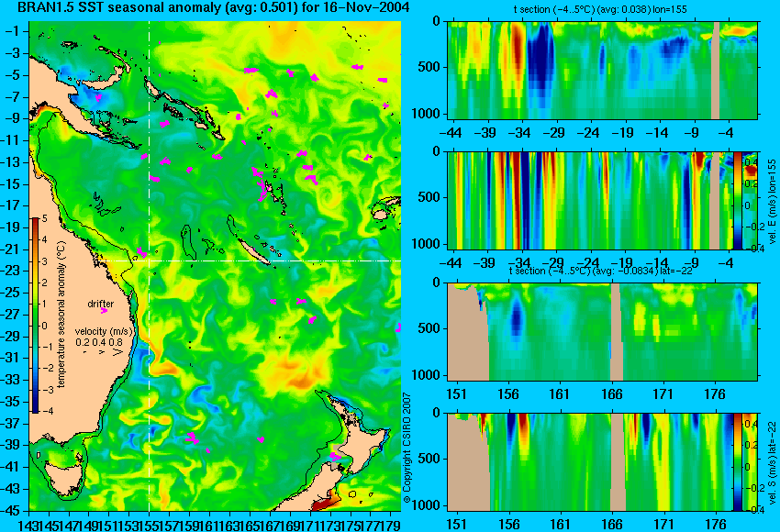Click the "0.4" tick on the east velocity color bar
The image size is (780, 532).
pyautogui.click(x=750, y=162)
